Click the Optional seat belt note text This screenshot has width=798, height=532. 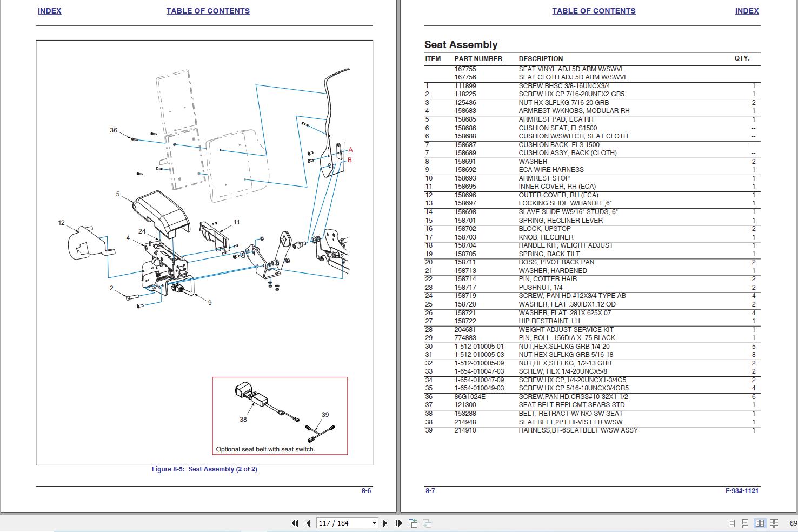click(265, 449)
